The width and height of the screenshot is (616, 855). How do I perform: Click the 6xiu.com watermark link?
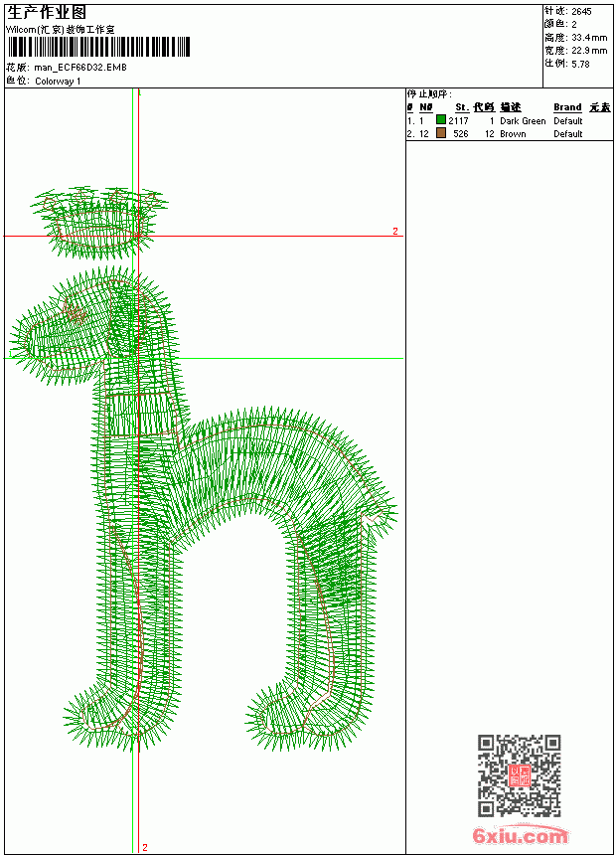click(x=520, y=835)
